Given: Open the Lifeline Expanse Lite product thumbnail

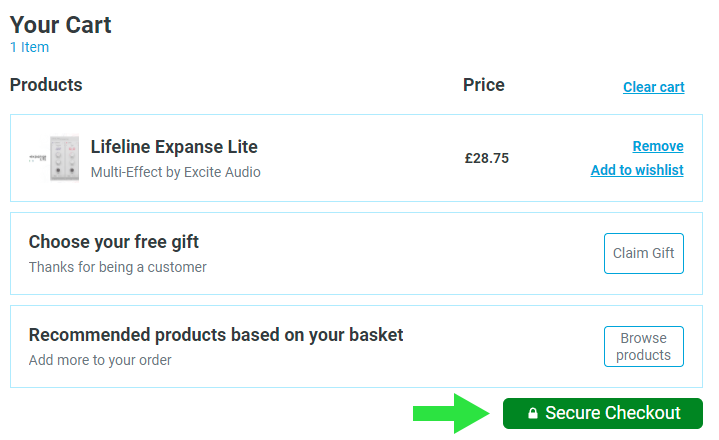Looking at the screenshot, I should coord(54,158).
